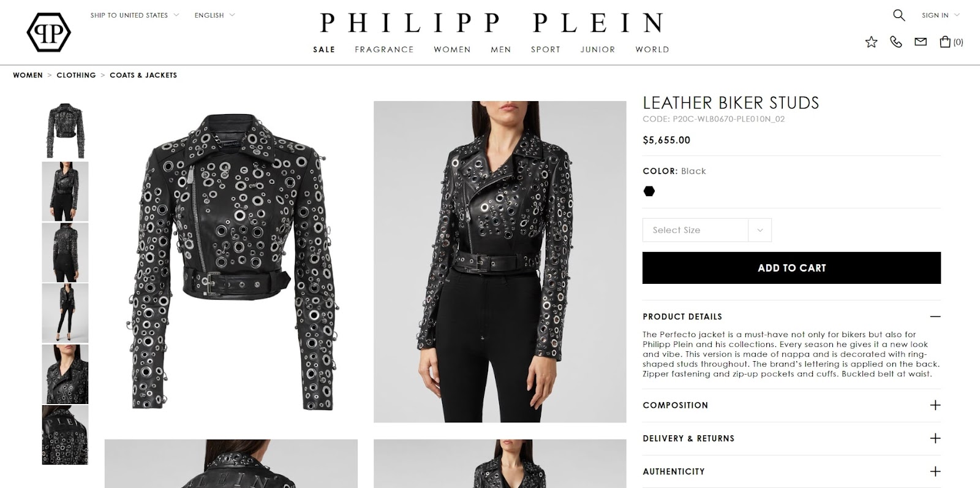Open the English language dropdown

coord(214,15)
